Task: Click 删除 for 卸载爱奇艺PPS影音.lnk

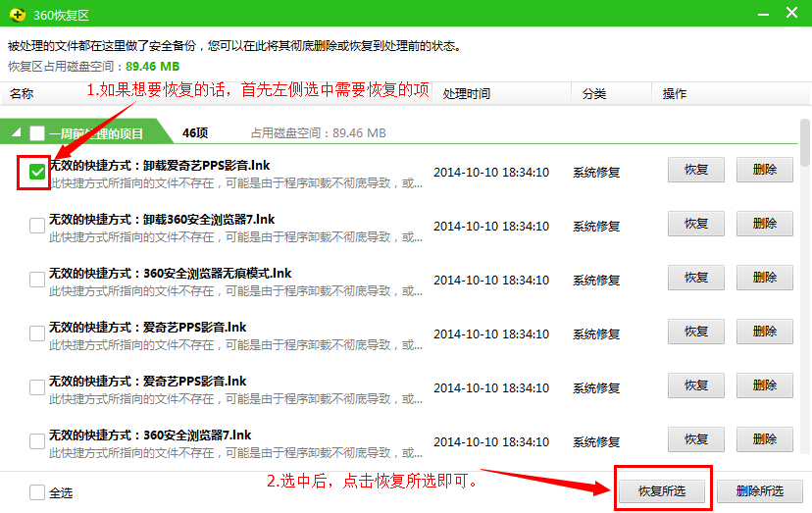Action: tap(765, 170)
